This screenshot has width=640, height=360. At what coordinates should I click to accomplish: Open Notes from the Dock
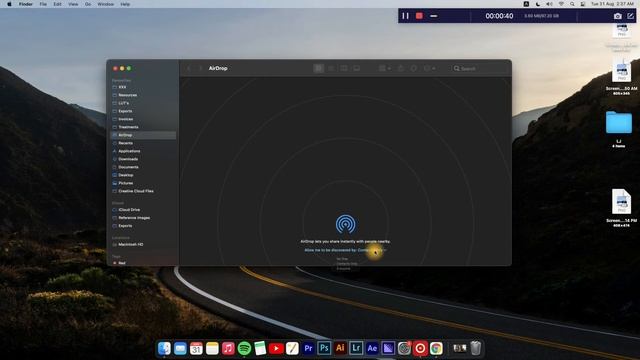click(212, 348)
